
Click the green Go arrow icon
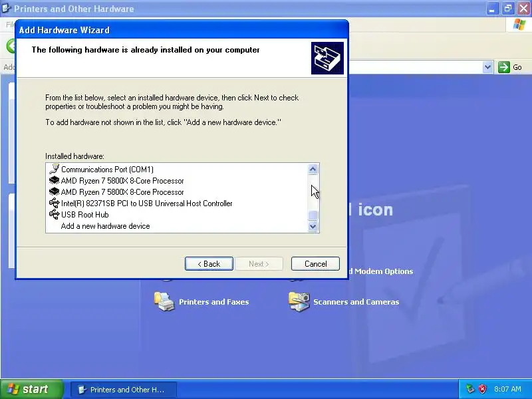[x=504, y=67]
